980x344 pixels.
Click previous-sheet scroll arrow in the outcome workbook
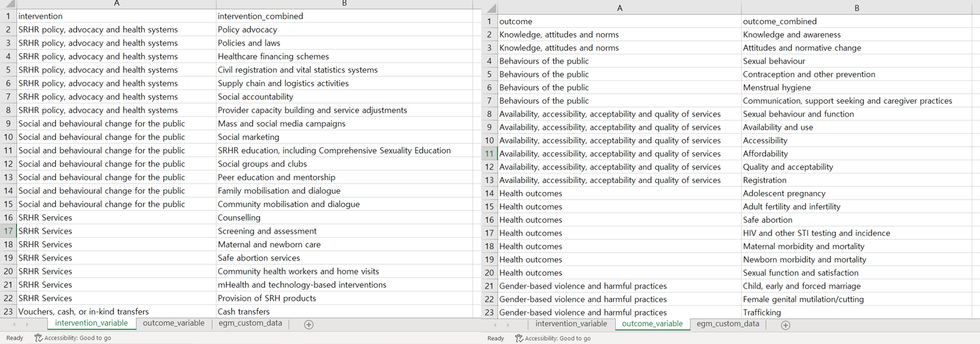495,325
